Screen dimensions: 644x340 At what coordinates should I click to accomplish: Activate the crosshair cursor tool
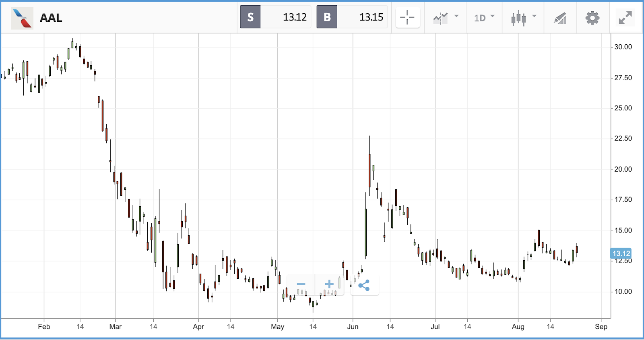point(407,18)
